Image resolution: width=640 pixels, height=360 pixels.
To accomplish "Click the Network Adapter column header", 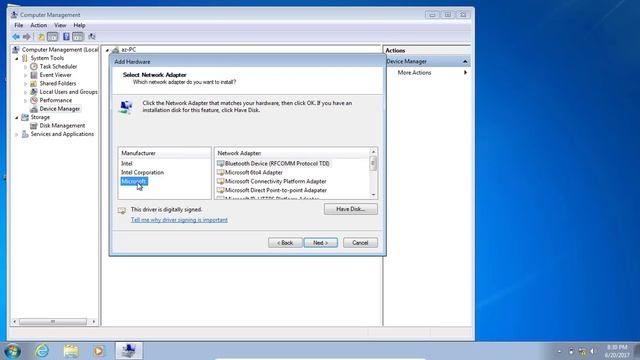I will point(292,153).
